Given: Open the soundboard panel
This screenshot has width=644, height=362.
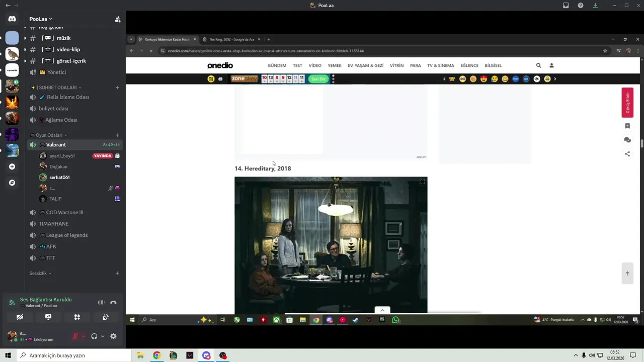Looking at the screenshot, I should click(x=106, y=317).
